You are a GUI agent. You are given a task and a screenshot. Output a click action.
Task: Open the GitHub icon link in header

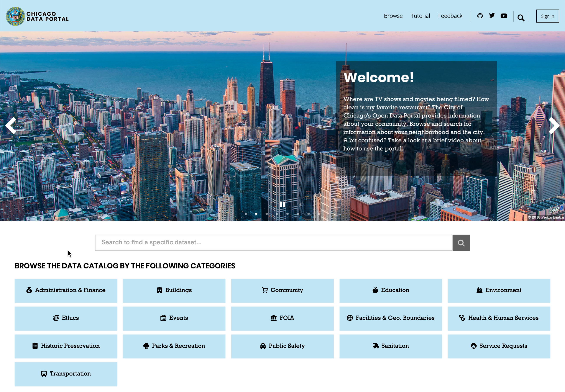tap(480, 16)
